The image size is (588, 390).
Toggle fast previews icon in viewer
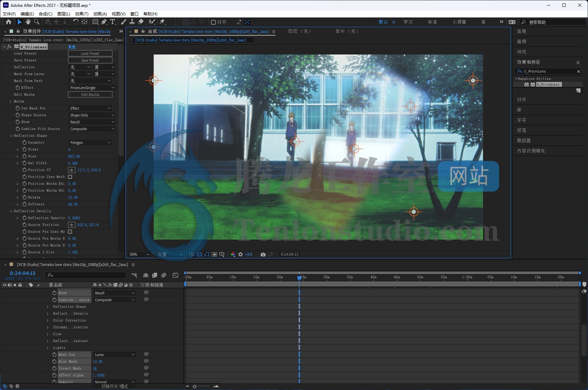(x=192, y=254)
